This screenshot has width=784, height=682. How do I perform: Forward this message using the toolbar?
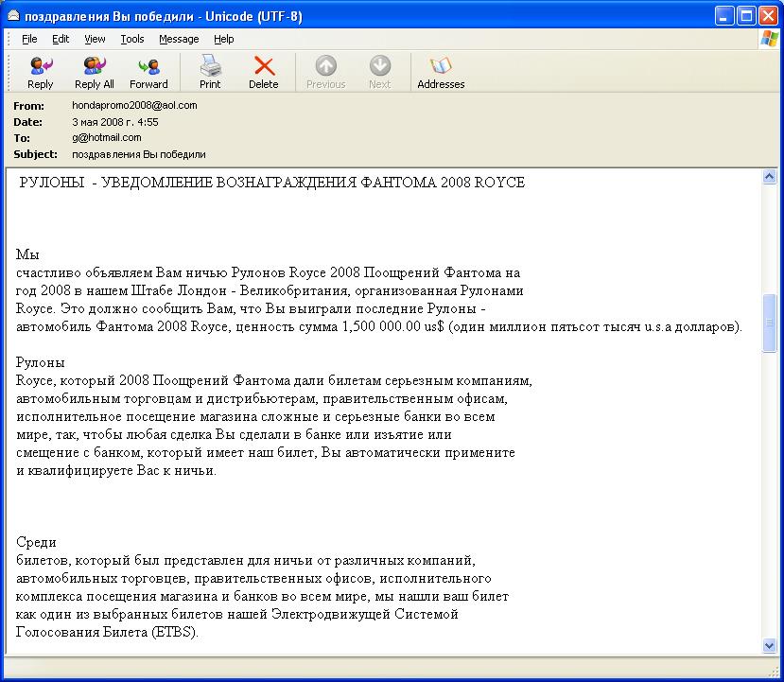click(x=148, y=73)
